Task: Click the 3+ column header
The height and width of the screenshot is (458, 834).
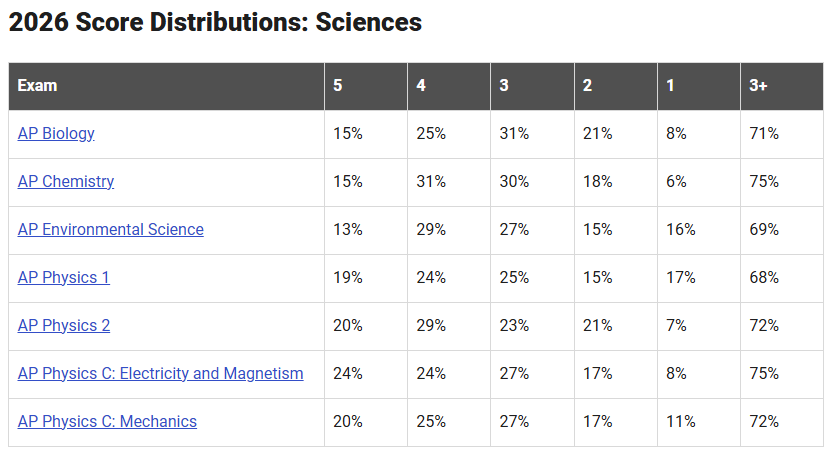Action: 782,86
